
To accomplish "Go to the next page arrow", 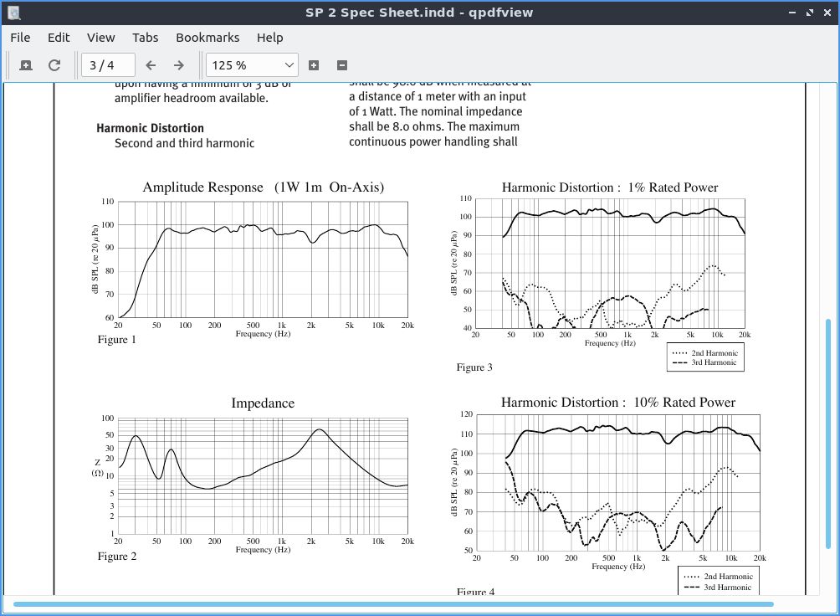I will pos(179,65).
